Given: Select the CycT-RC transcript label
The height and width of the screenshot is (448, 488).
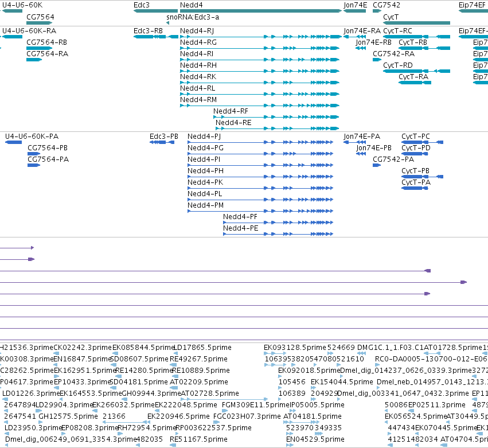Looking at the screenshot, I should tap(398, 31).
